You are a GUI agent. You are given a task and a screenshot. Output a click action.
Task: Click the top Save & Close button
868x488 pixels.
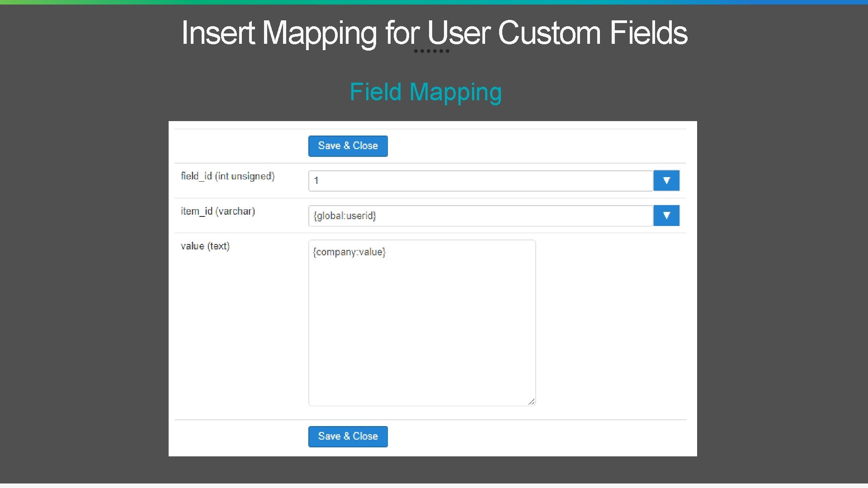pos(348,146)
